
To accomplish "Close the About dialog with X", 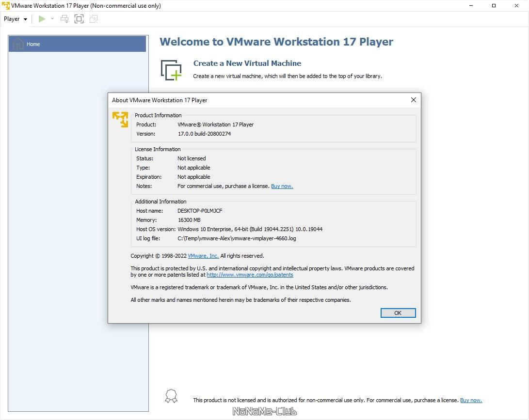I will 413,100.
